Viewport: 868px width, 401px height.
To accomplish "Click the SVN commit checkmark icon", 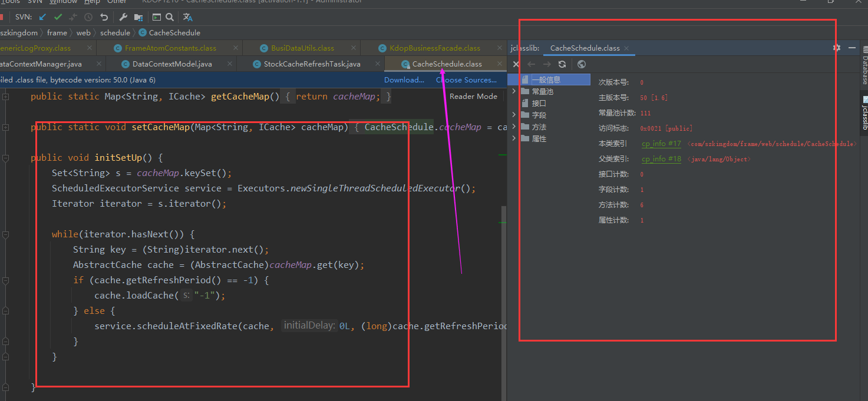I will [58, 17].
